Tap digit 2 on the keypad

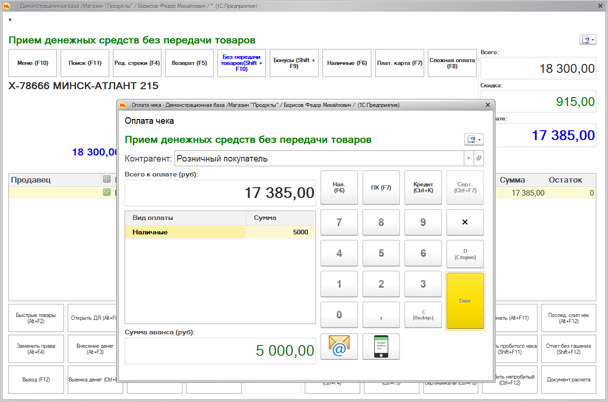pos(381,284)
